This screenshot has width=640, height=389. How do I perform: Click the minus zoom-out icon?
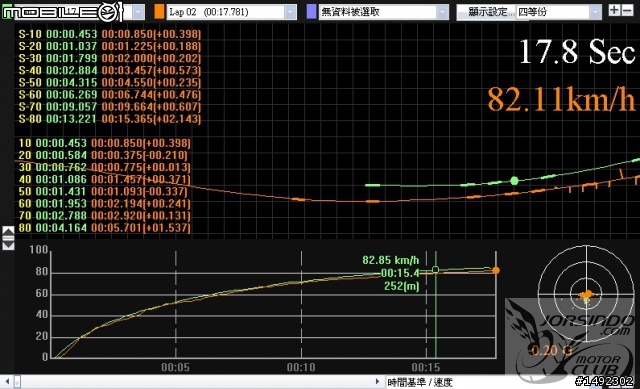click(627, 10)
